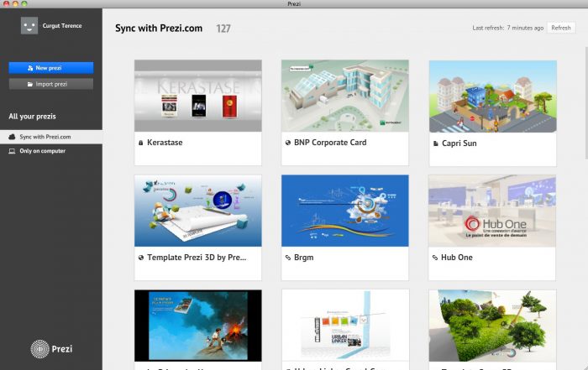
Task: Select Sync with Prezi.com in sidebar
Action: (51, 137)
